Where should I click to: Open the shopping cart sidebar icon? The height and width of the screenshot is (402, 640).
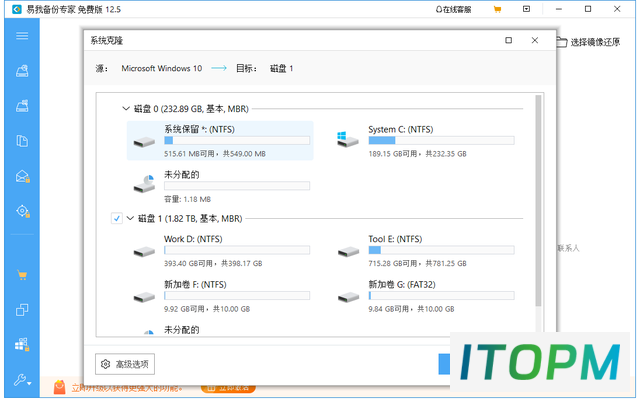[x=22, y=275]
